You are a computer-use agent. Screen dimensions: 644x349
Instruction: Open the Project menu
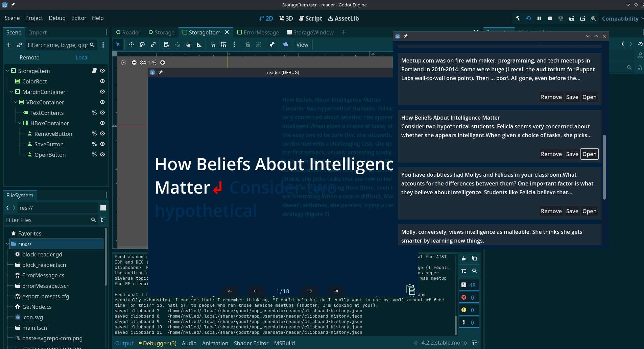point(34,18)
